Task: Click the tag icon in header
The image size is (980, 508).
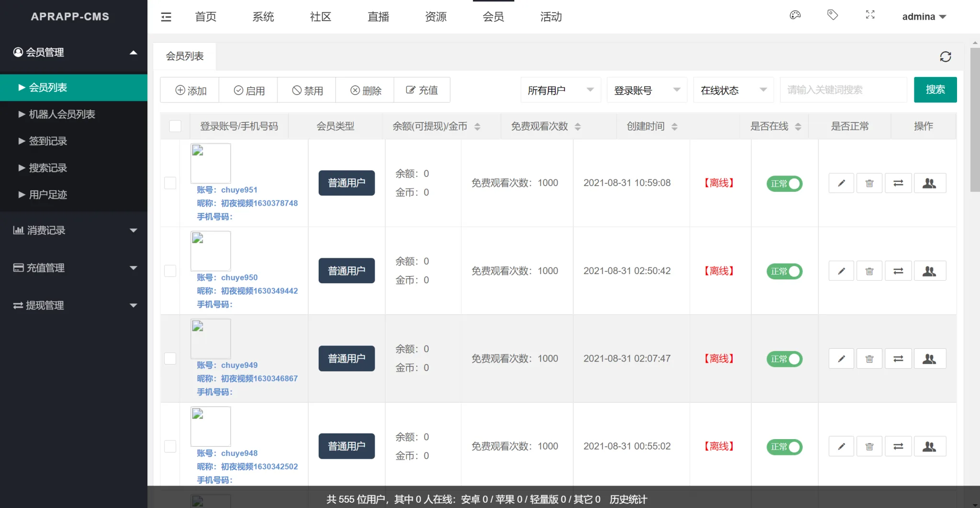Action: click(x=833, y=15)
